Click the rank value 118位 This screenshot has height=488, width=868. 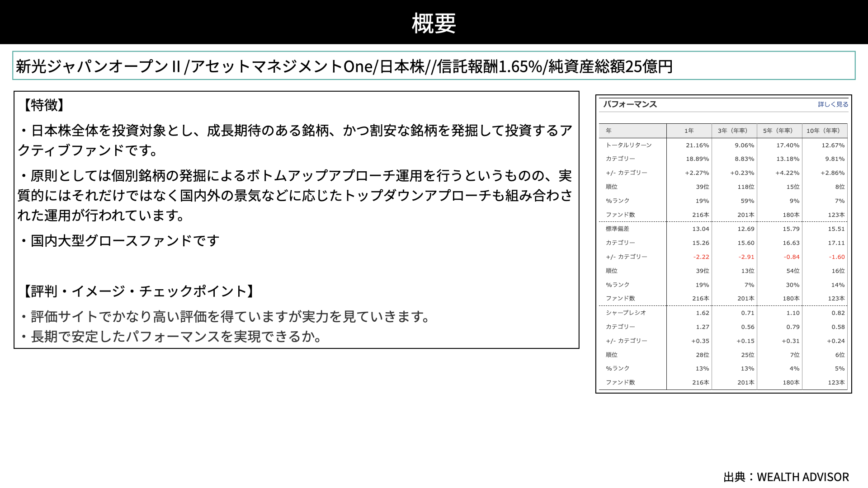[x=746, y=187]
